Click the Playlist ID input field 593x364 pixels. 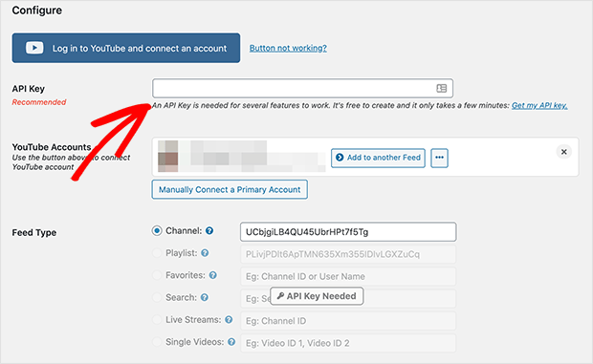[348, 254]
